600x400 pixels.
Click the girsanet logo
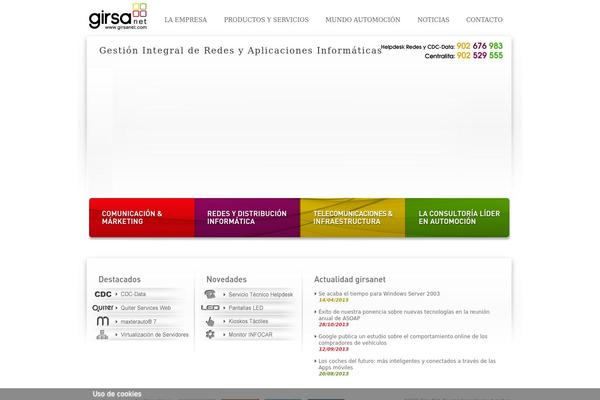click(x=118, y=17)
